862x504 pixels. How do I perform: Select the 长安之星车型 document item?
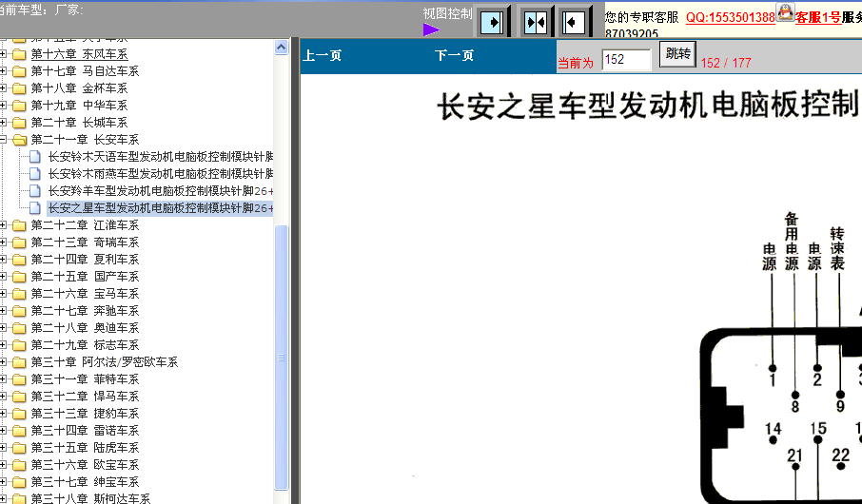tap(161, 207)
